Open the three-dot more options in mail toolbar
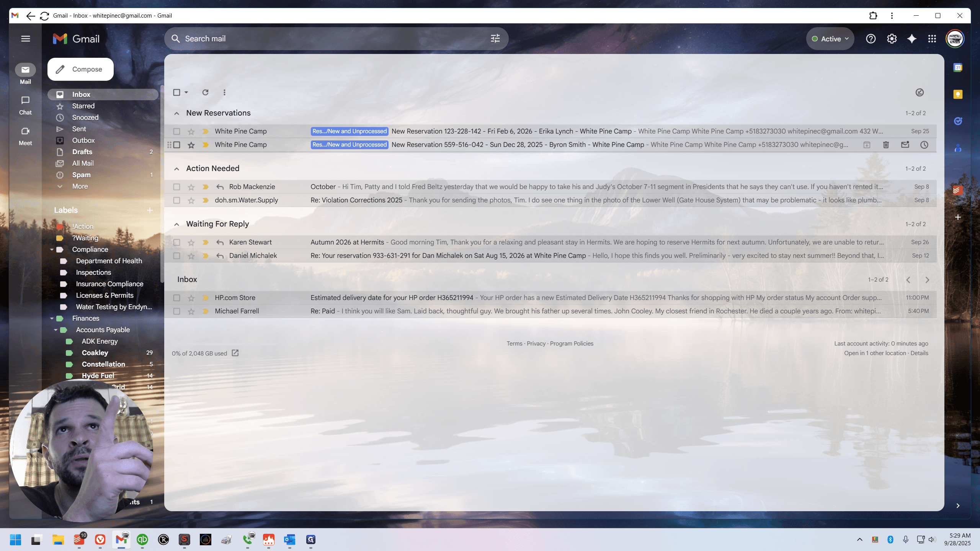The height and width of the screenshot is (551, 980). tap(224, 92)
